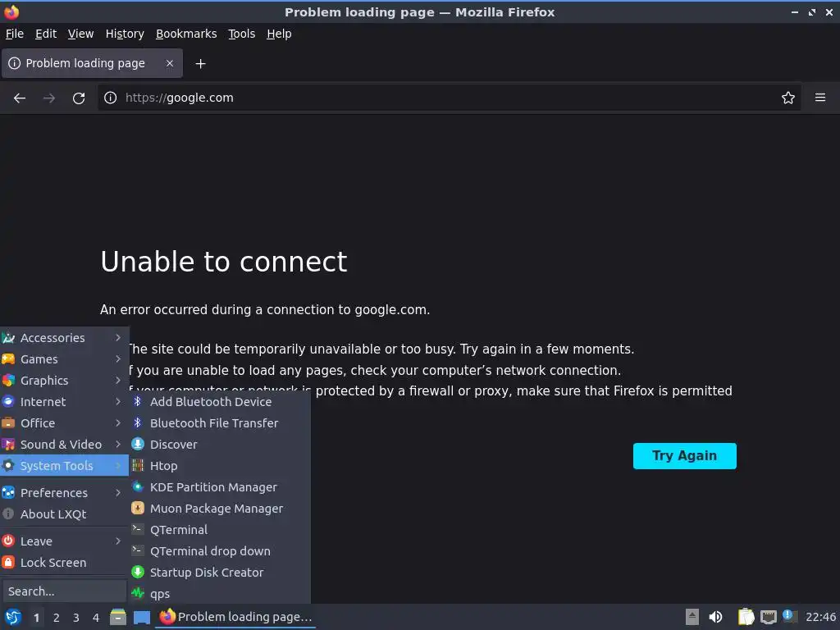Open the View menu
Screen dimensions: 840x630
coord(81,34)
